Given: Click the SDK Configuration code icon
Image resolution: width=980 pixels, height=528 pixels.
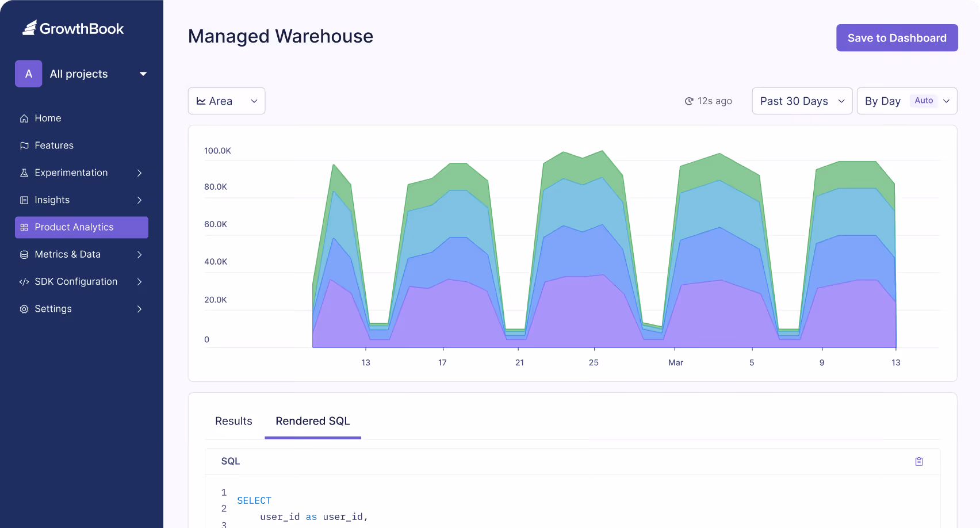Looking at the screenshot, I should coord(24,281).
